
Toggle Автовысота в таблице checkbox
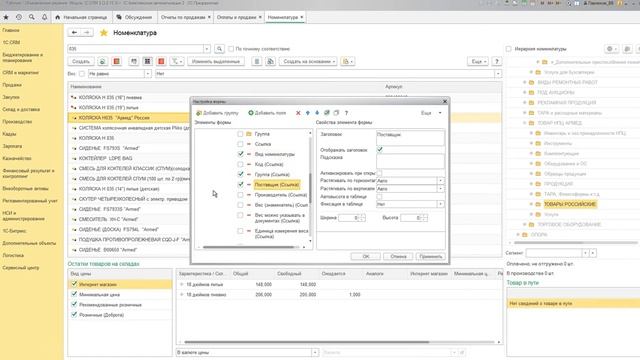(x=380, y=196)
